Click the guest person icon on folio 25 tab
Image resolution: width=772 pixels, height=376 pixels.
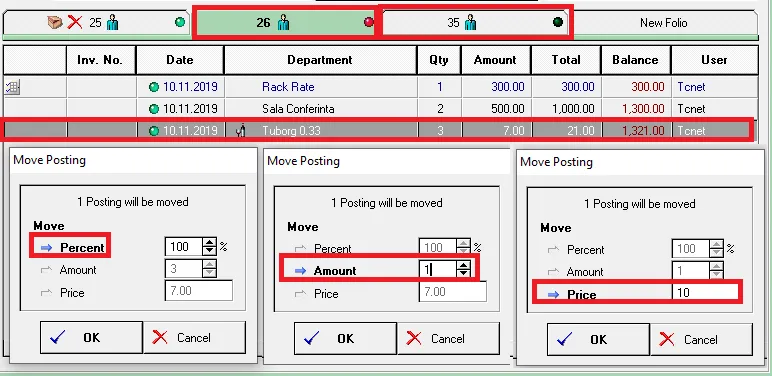click(x=112, y=22)
